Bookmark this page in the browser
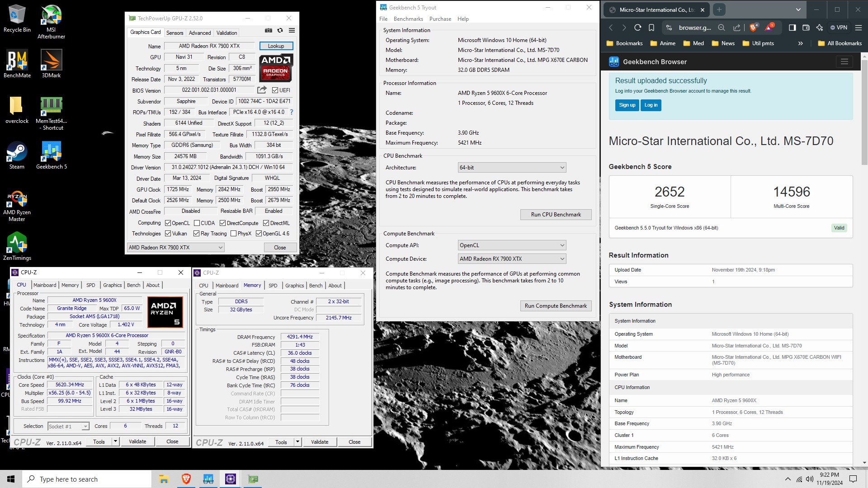 pos(651,28)
